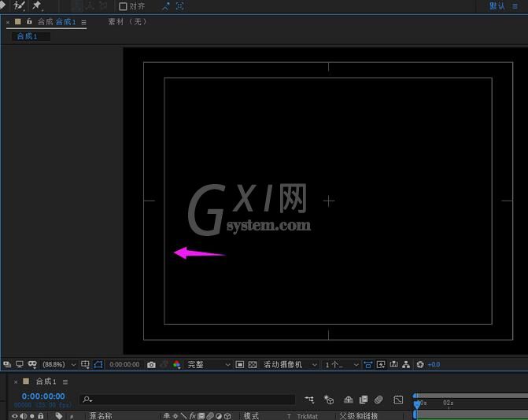Open the composition flowchart icon

pos(406,364)
